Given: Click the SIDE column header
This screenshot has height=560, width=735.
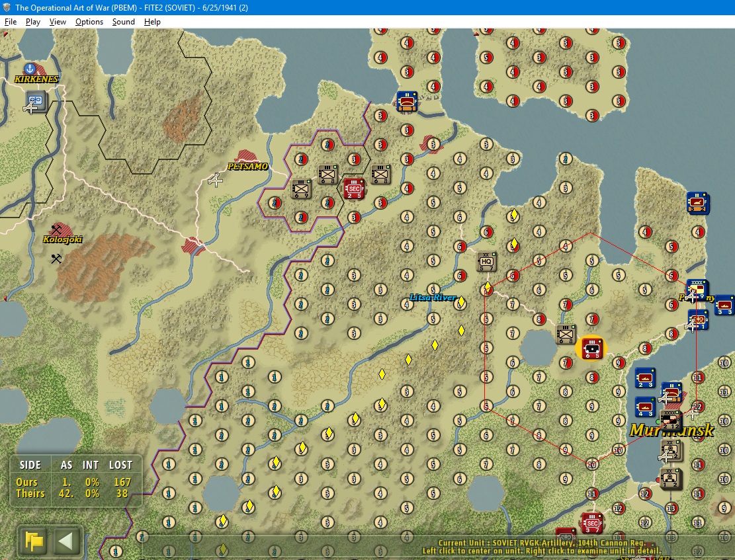Looking at the screenshot, I should click(x=30, y=465).
